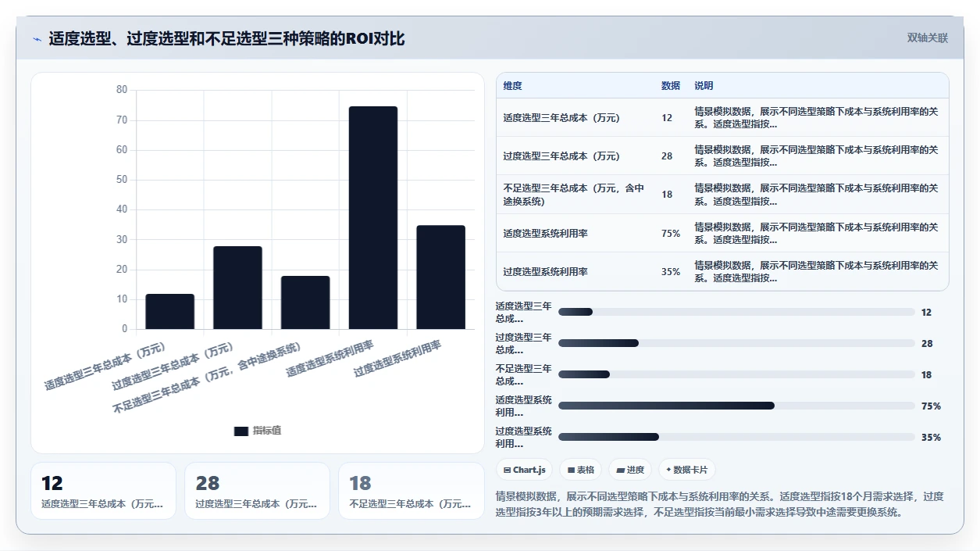The height and width of the screenshot is (551, 980).
Task: Open the data card showing 28
Action: click(x=257, y=491)
